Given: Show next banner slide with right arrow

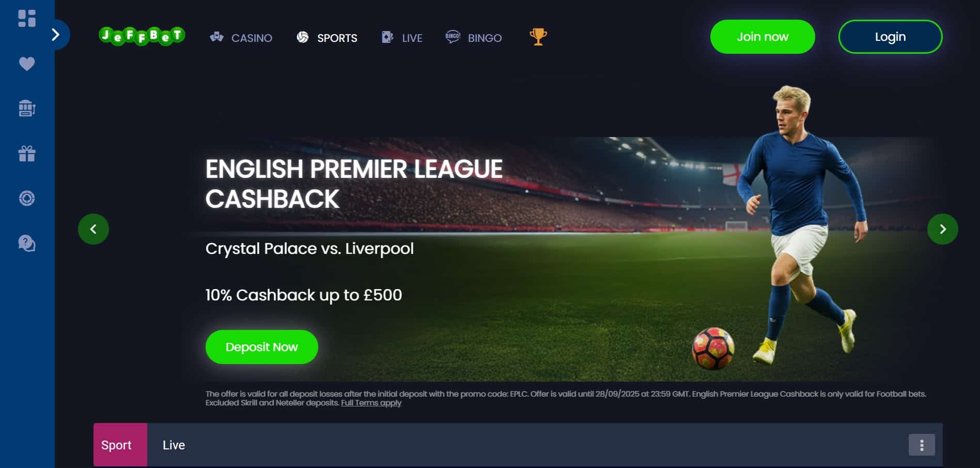Looking at the screenshot, I should tap(942, 229).
